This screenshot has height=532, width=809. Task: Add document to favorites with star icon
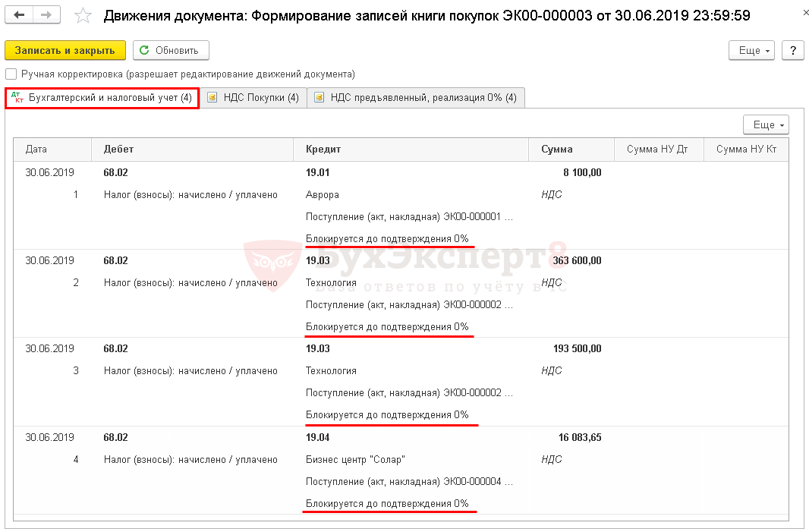click(83, 16)
